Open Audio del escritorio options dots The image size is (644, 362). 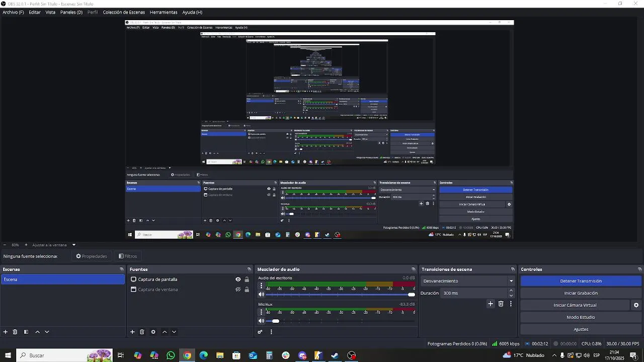[261, 286]
